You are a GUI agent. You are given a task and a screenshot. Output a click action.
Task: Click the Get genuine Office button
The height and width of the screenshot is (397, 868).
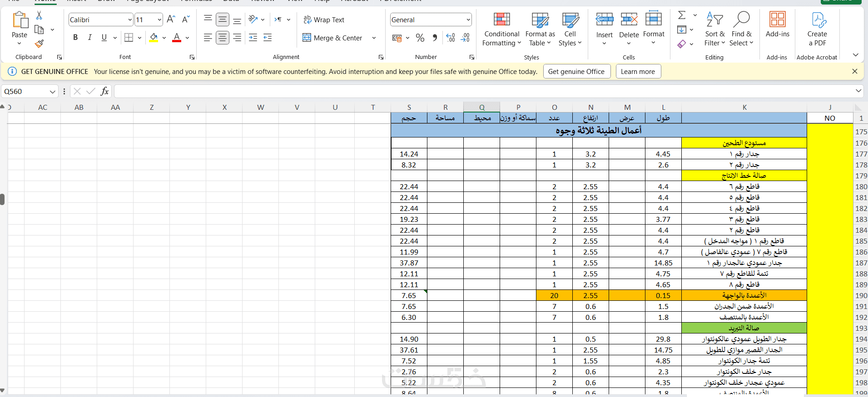click(576, 72)
